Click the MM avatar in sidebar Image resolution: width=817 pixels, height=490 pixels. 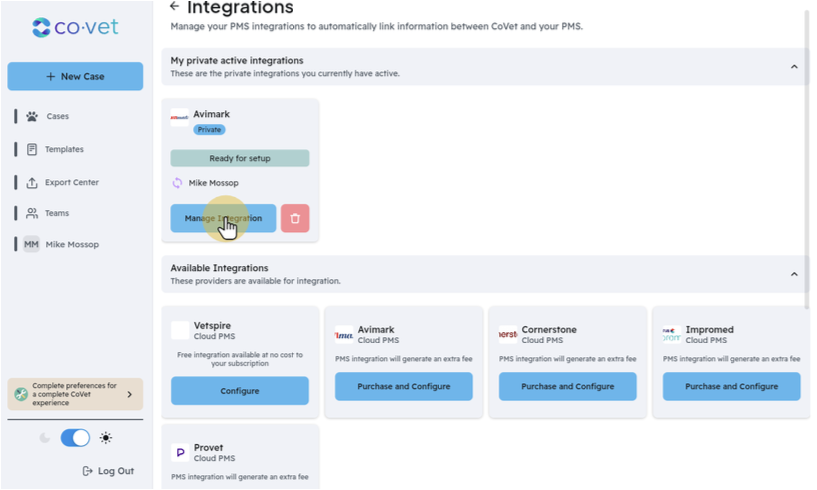coord(31,244)
